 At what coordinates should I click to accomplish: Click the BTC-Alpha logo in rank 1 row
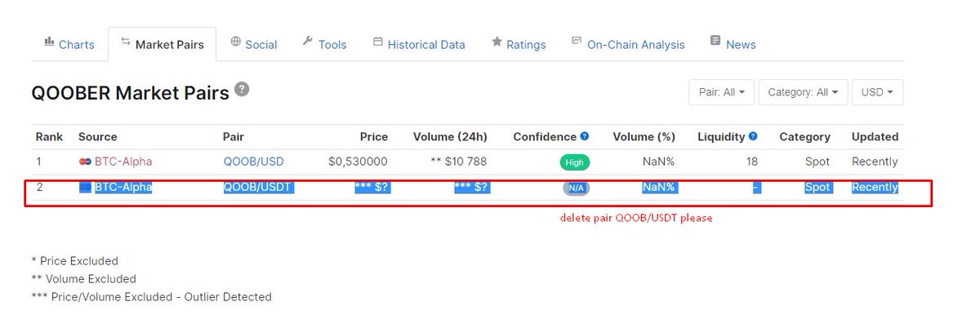pyautogui.click(x=84, y=162)
